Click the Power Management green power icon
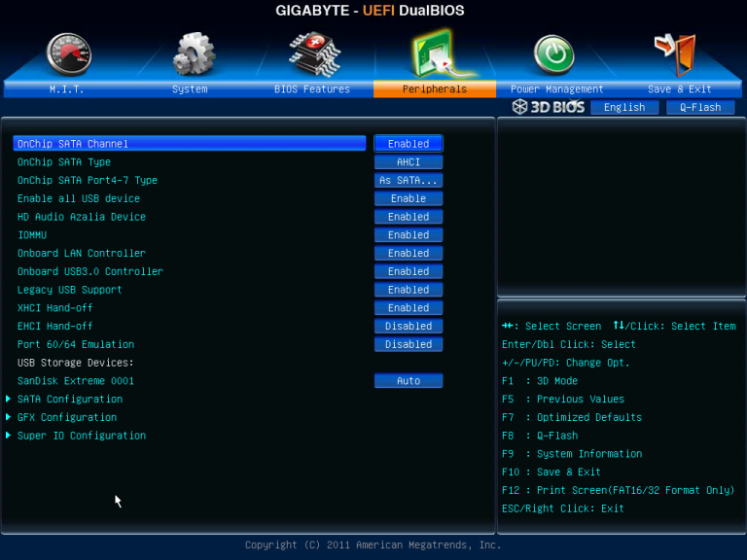Image resolution: width=747 pixels, height=560 pixels. point(553,54)
